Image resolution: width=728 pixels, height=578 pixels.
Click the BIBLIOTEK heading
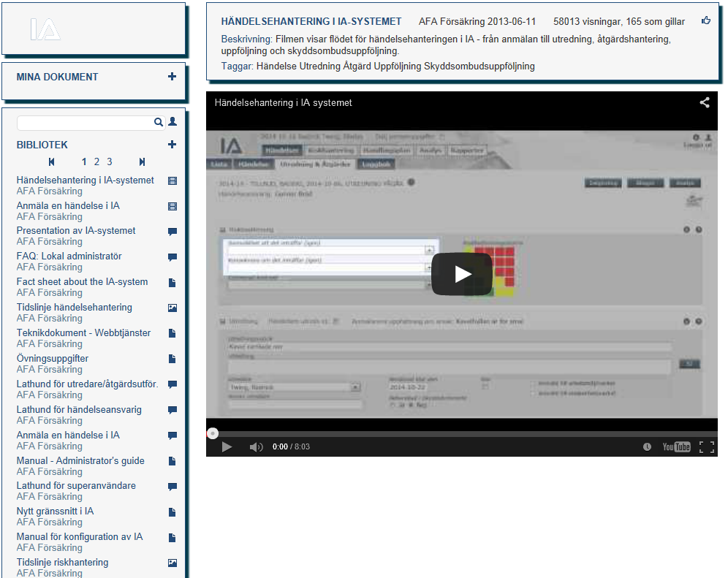(42, 145)
